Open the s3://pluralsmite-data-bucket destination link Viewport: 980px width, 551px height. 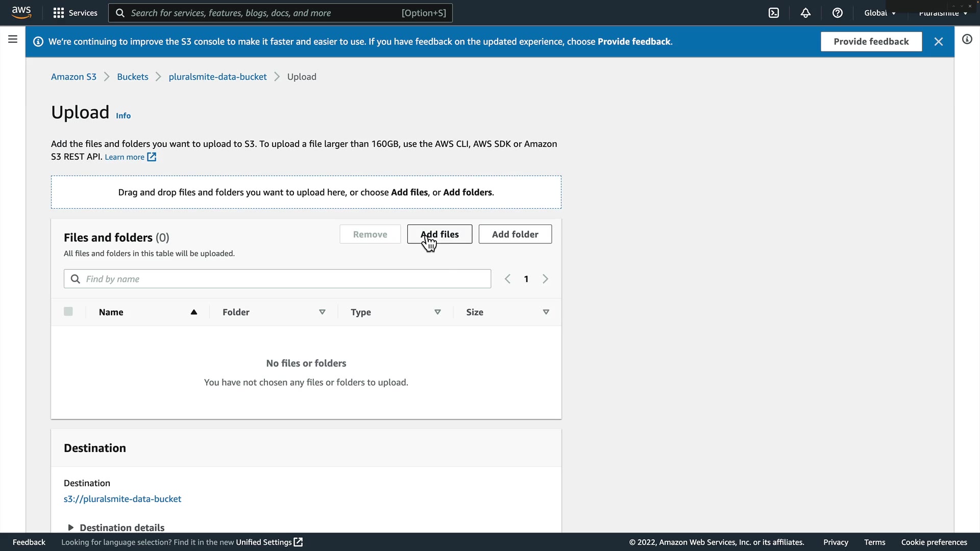(122, 499)
